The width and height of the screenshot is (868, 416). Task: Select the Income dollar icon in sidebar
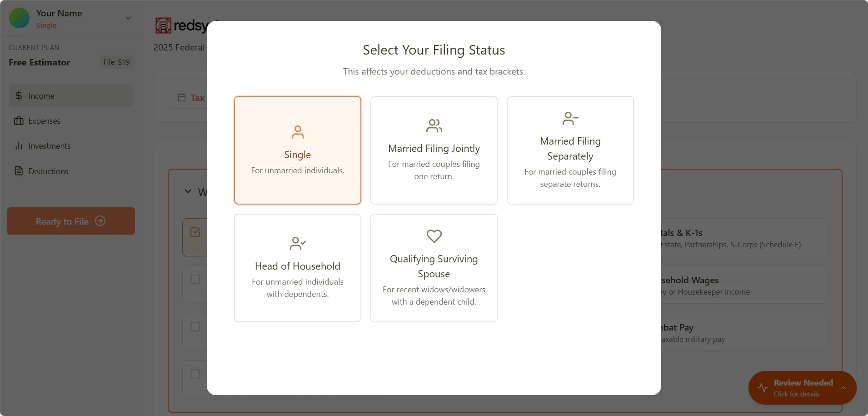tap(18, 95)
